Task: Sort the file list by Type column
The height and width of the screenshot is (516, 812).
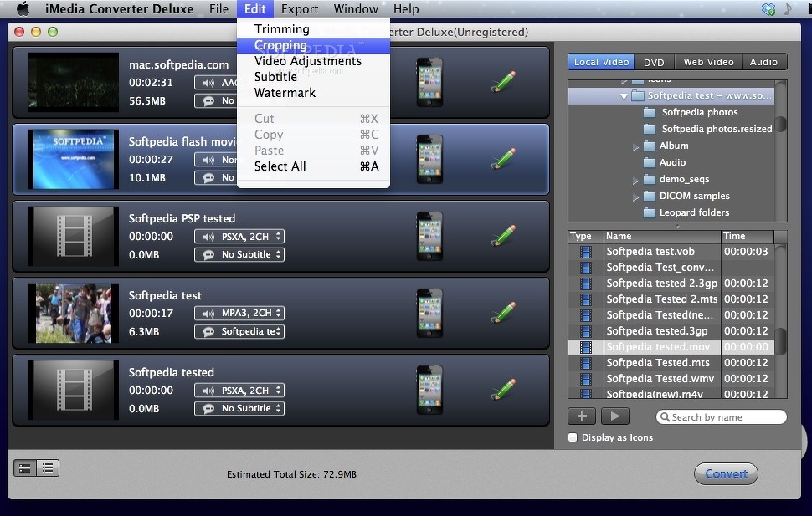Action: pyautogui.click(x=586, y=237)
